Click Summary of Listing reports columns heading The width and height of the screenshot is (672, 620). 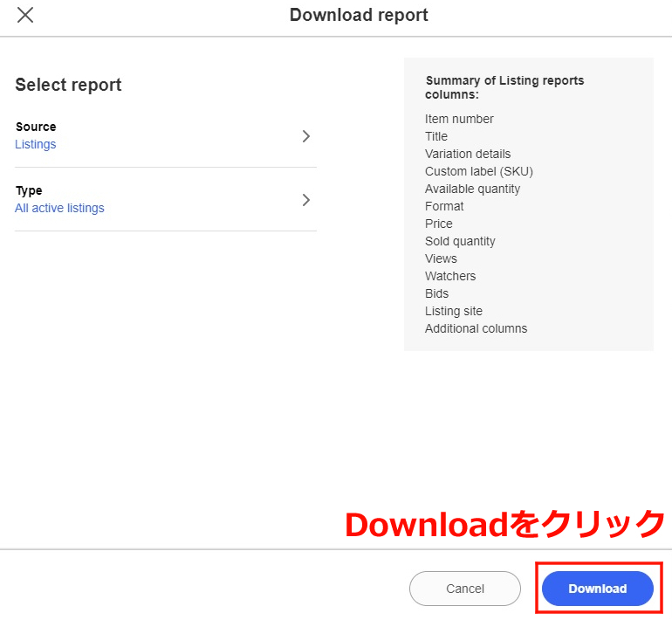pyautogui.click(x=504, y=87)
